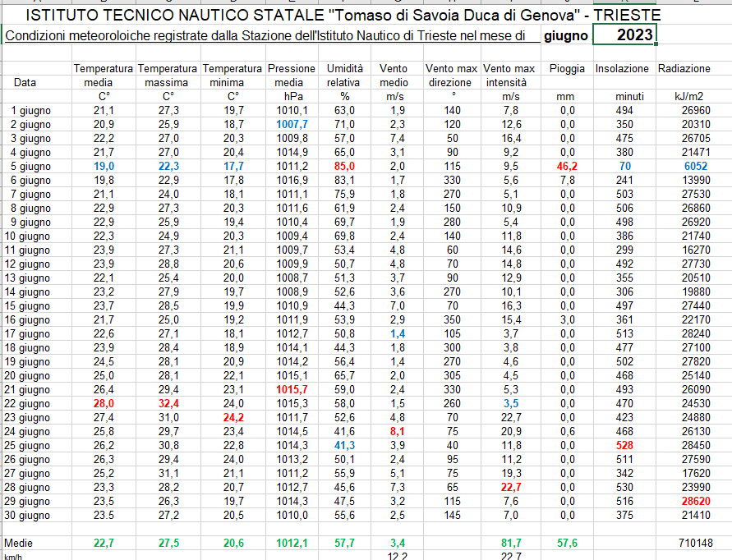Image resolution: width=732 pixels, height=560 pixels.
Task: Click blue wind intensity value 3,5
Action: 511,404
